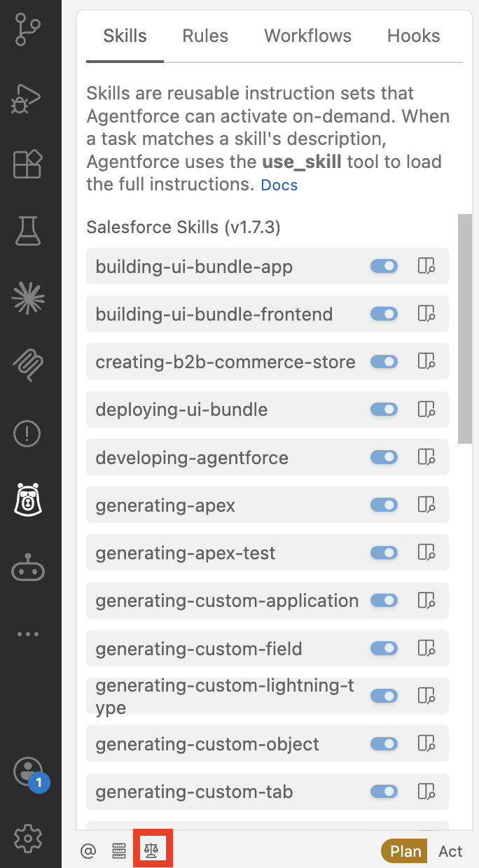The width and height of the screenshot is (479, 868).
Task: Disable the creating-b2b-commerce-store skill
Action: pyautogui.click(x=384, y=361)
